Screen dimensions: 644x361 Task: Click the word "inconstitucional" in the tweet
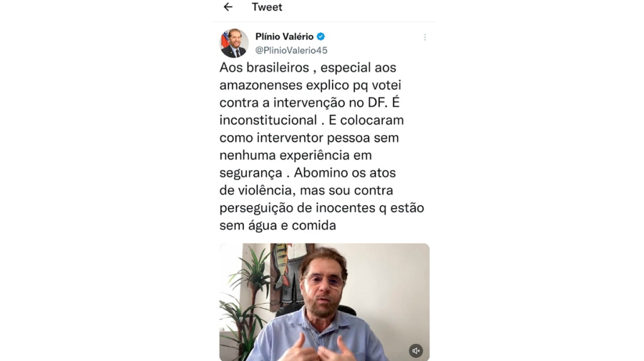(268, 120)
